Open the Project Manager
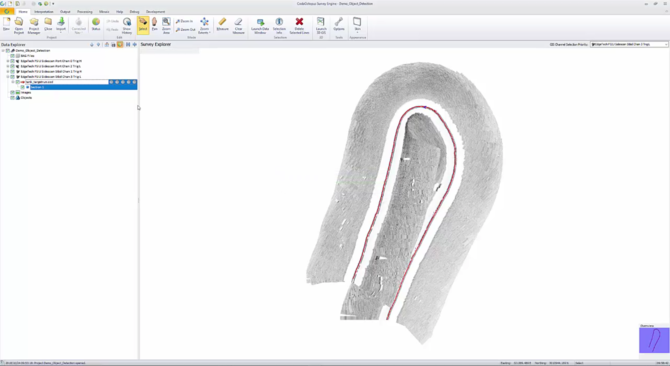Viewport: 670px width, 366px height. pos(34,26)
